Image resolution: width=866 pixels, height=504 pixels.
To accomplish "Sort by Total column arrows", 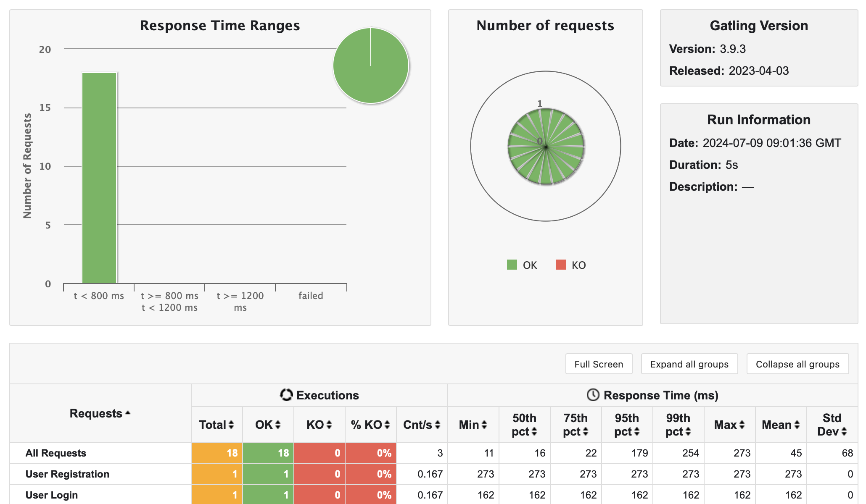I will [231, 425].
